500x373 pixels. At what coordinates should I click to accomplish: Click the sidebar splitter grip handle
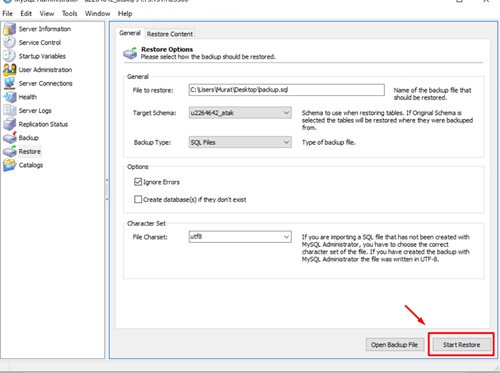107,190
